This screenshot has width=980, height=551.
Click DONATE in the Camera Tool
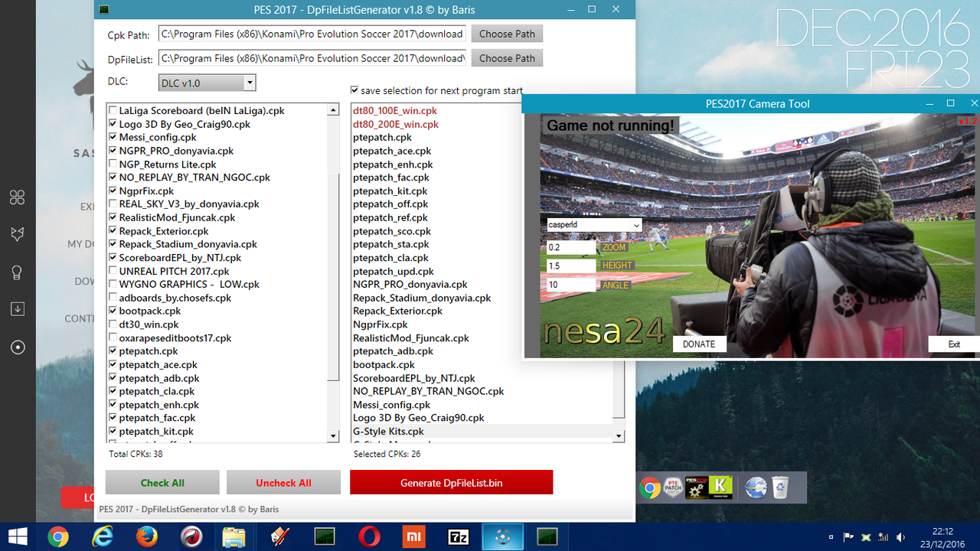pos(699,344)
